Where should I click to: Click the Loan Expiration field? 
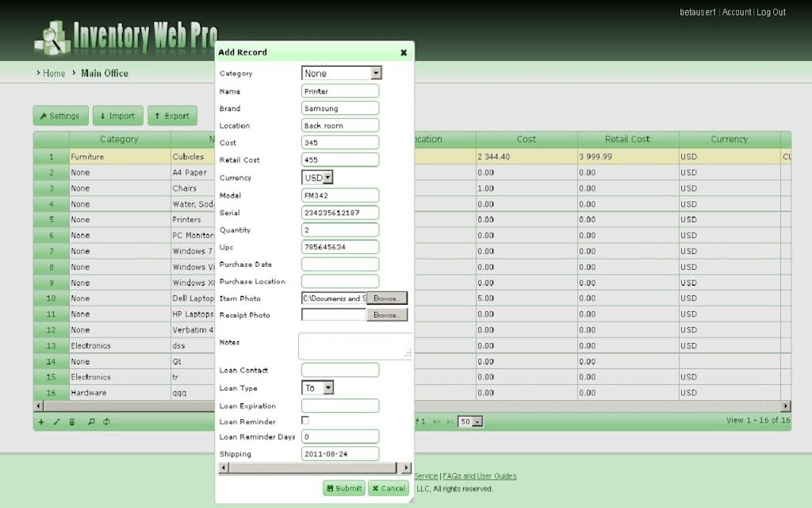[x=340, y=406]
